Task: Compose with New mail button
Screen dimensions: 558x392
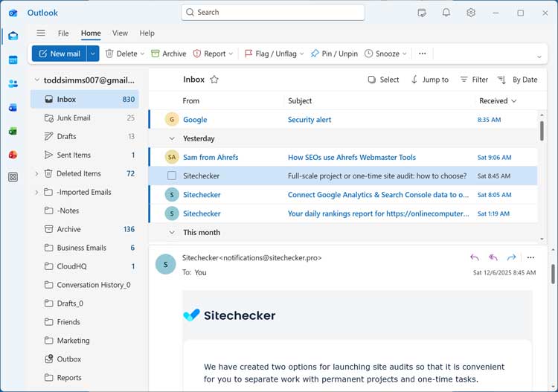Action: click(x=59, y=54)
